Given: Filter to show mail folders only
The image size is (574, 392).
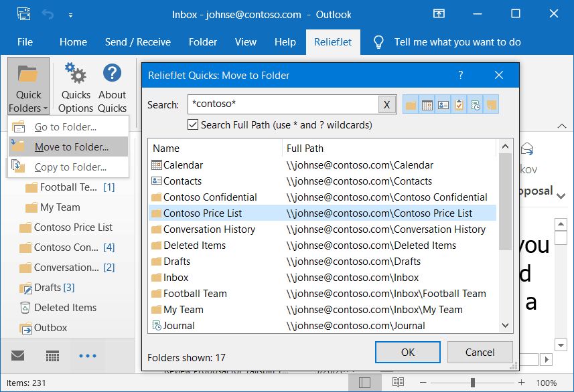Looking at the screenshot, I should click(x=411, y=104).
